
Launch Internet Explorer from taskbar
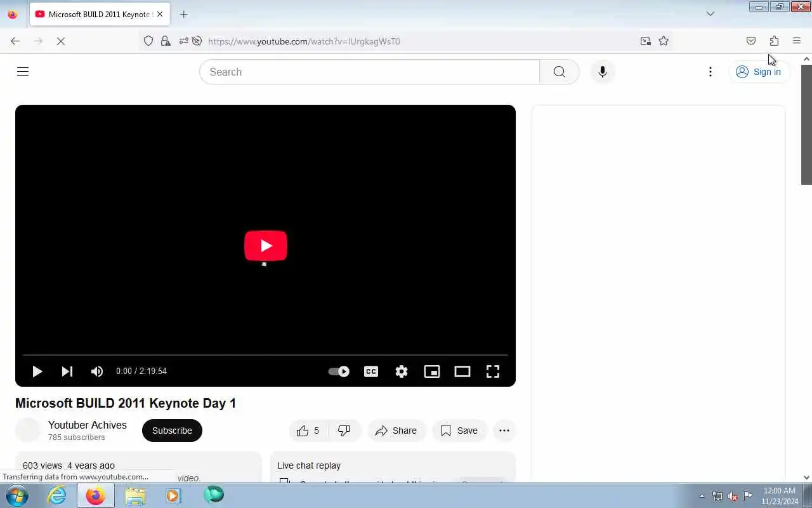(57, 495)
